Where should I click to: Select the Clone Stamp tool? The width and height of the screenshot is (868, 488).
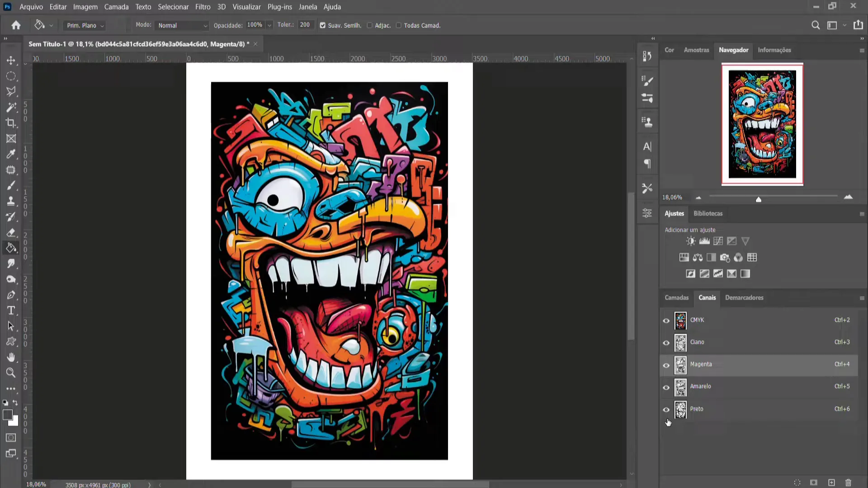11,201
